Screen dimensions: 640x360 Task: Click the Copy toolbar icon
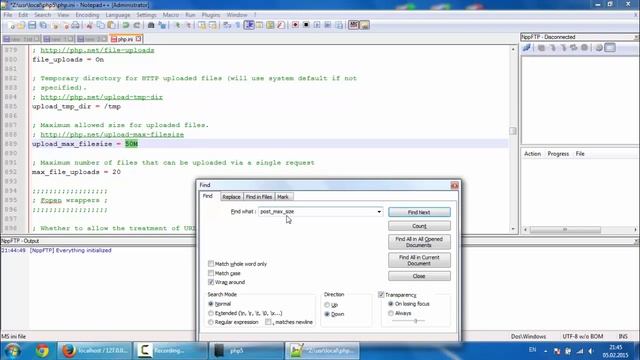(100, 25)
